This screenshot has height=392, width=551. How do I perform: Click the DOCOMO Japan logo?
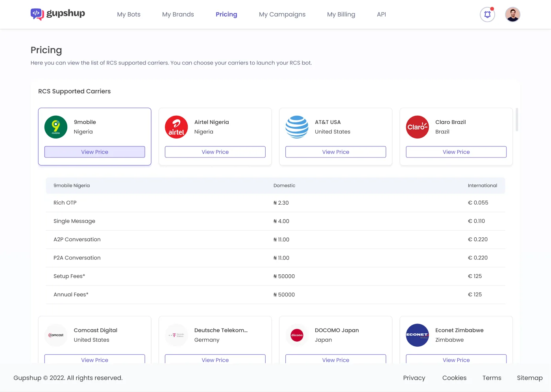coord(297,335)
